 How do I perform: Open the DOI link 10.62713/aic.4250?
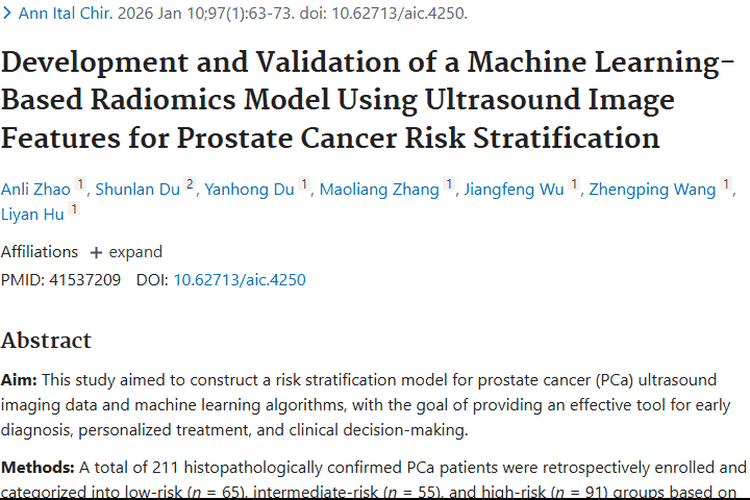[240, 280]
